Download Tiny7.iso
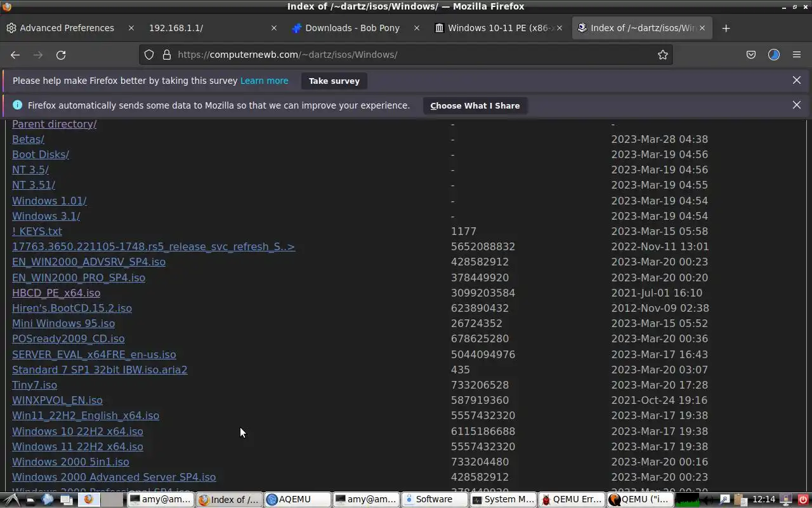812x508 pixels. click(34, 385)
